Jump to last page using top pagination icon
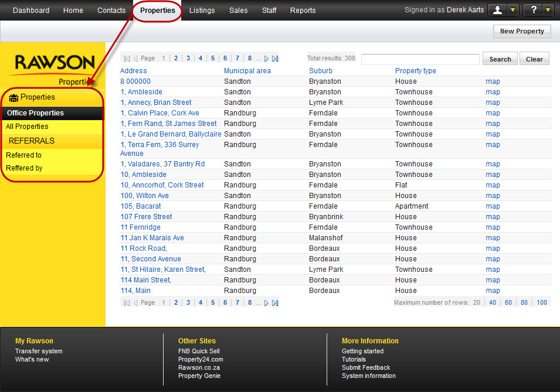Viewport: 560px width, 392px height. pos(275,59)
